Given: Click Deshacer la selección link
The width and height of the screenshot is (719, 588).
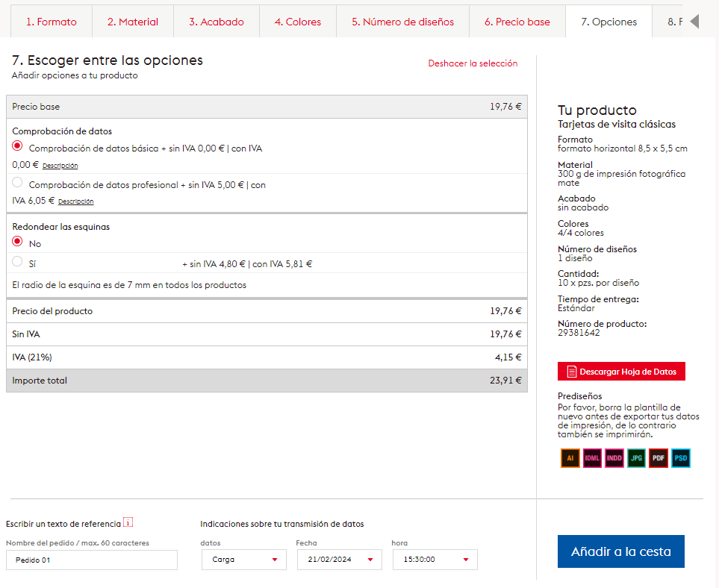Looking at the screenshot, I should click(x=473, y=63).
